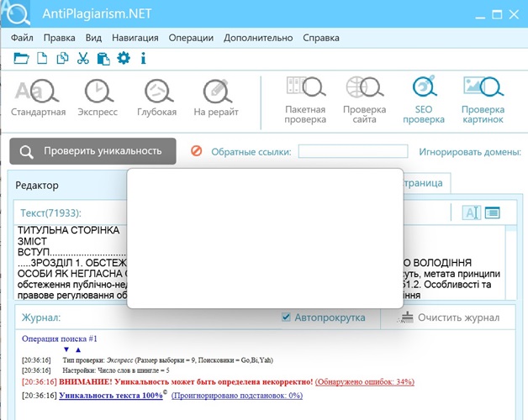Open Проверка картинок image check

click(x=483, y=100)
